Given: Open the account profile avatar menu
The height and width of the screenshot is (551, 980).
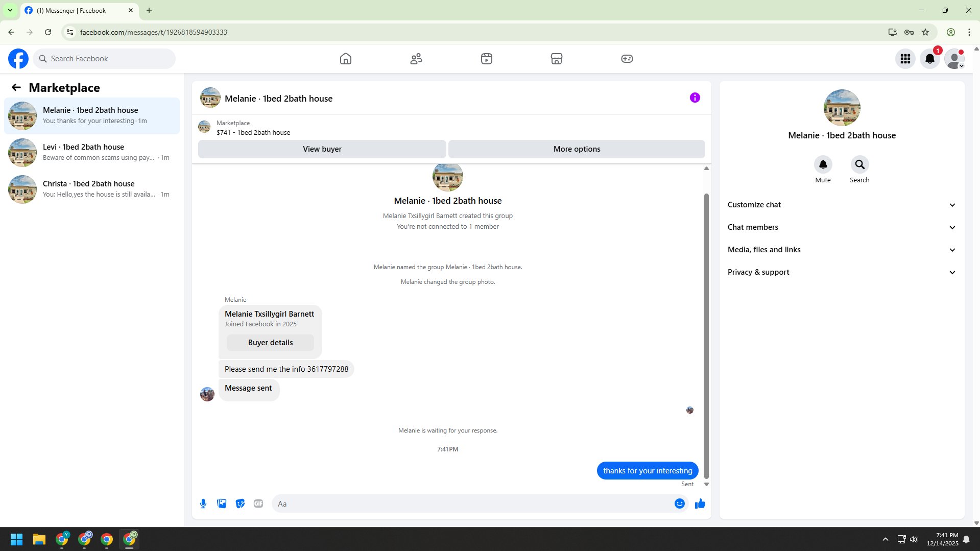Looking at the screenshot, I should pos(954,59).
